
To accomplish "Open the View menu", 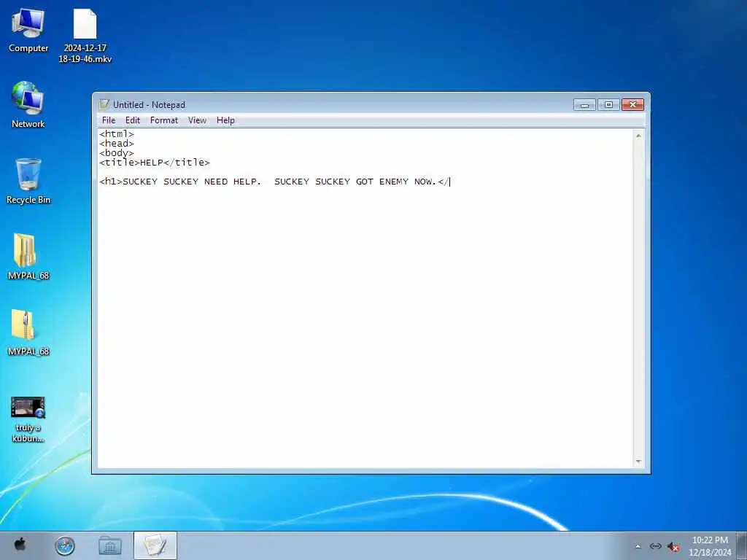I will click(x=197, y=120).
